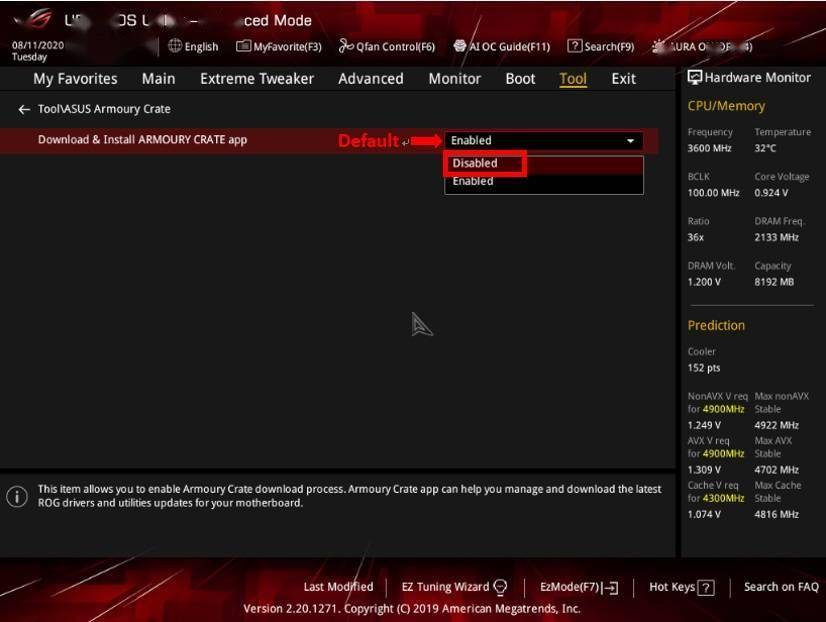Switch to the Boot tab
Viewport: 826px width, 622px height.
[520, 78]
